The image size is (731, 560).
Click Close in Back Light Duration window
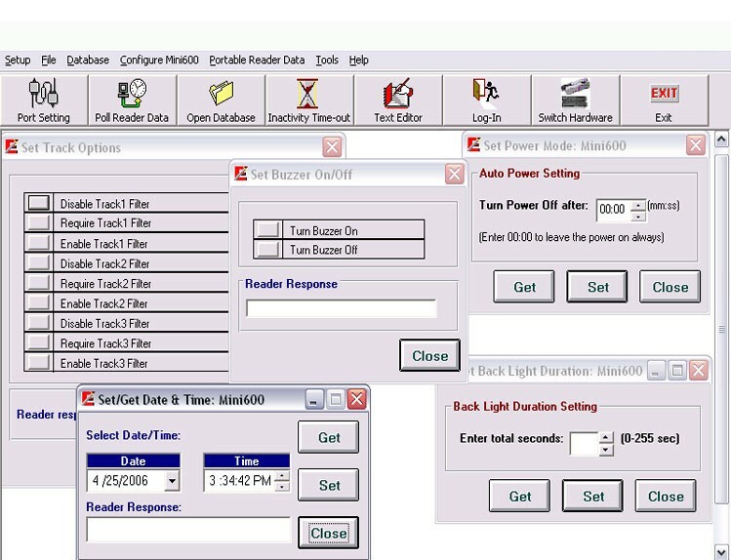click(666, 496)
